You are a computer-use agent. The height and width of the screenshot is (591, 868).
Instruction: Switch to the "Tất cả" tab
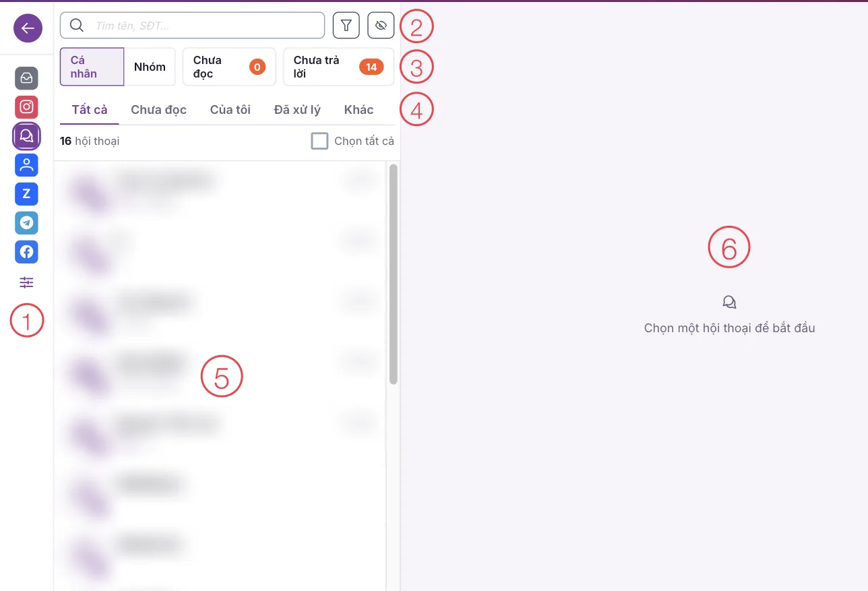tap(90, 110)
